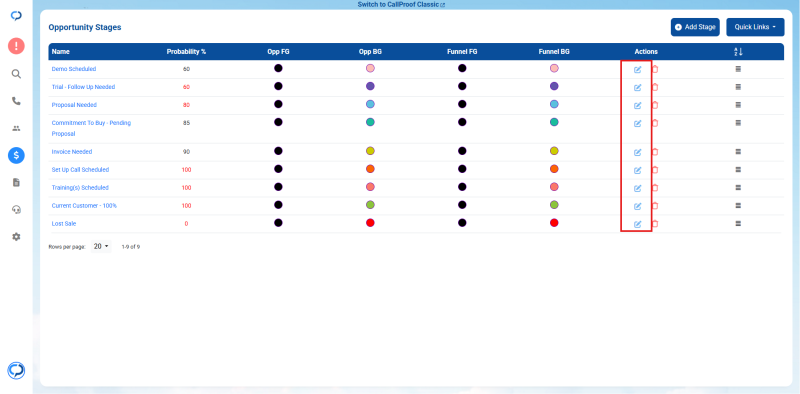Edit the Commitment To Buy stage
Screen dimensions: 800x394
(x=637, y=123)
